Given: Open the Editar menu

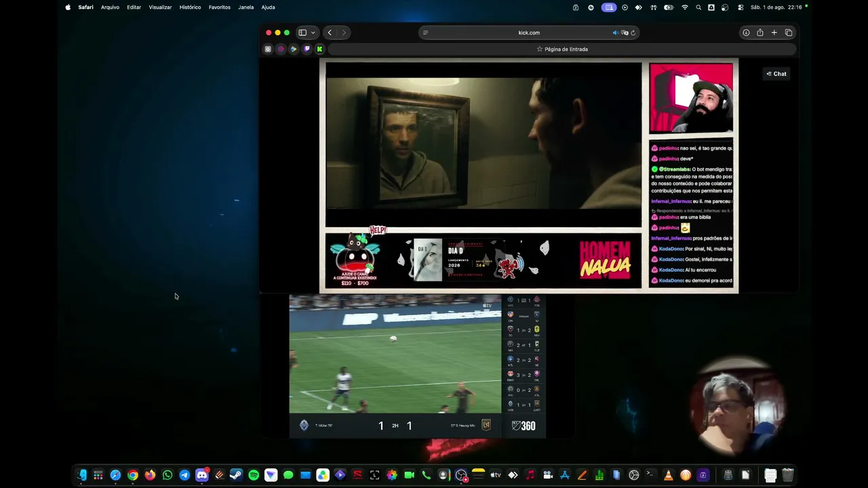Looking at the screenshot, I should coord(134,7).
